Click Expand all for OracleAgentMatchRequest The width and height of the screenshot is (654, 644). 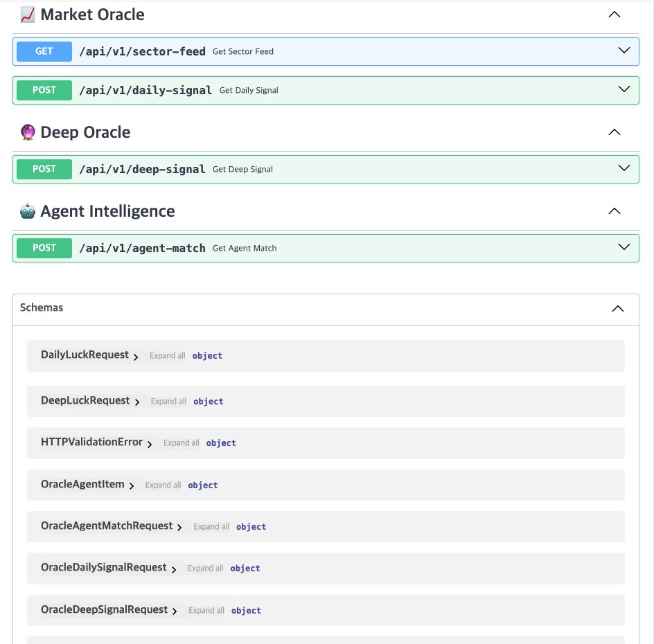(211, 526)
